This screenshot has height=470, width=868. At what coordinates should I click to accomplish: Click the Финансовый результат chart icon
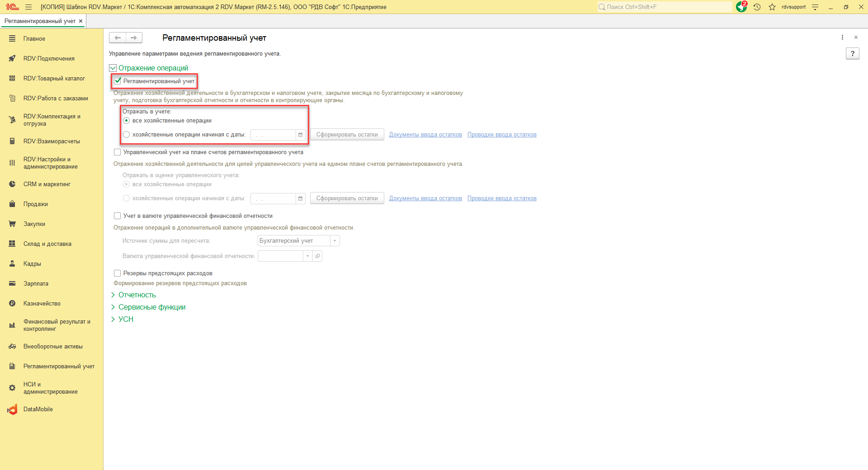12,325
